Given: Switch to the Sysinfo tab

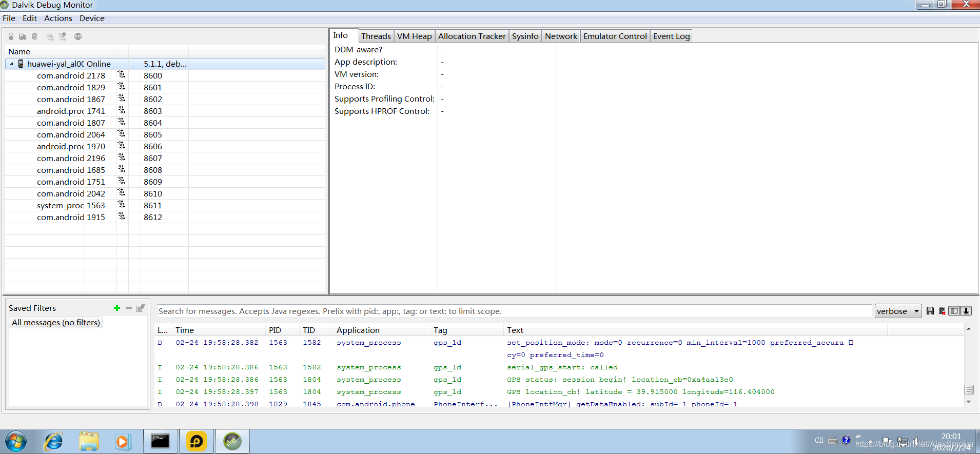Looking at the screenshot, I should coord(525,36).
